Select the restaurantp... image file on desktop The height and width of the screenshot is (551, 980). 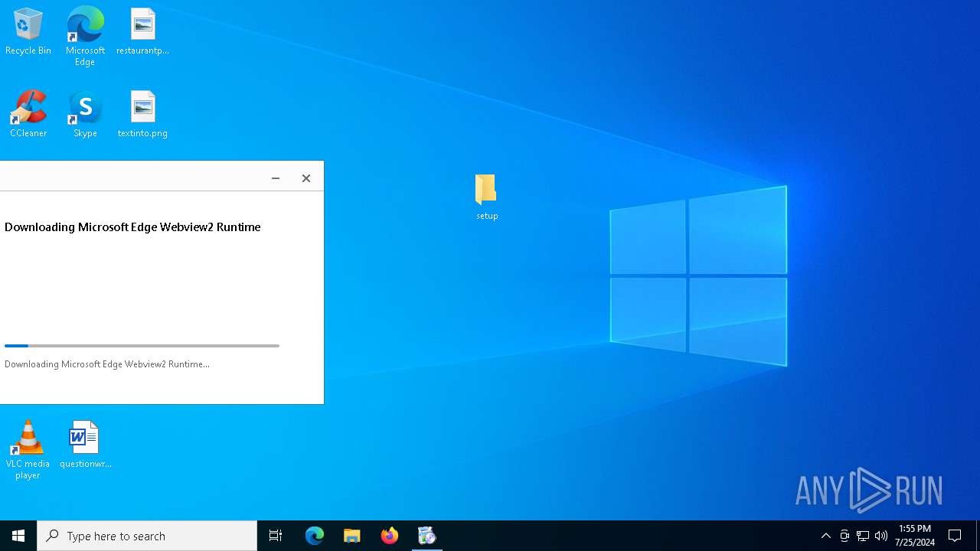tap(142, 32)
